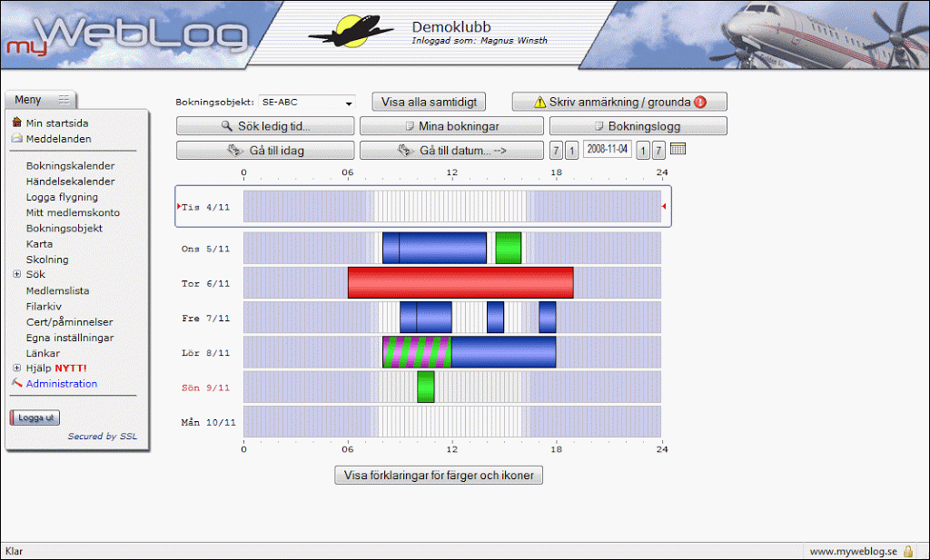
Task: Open Cert/påminnelser menu item
Action: click(x=69, y=322)
